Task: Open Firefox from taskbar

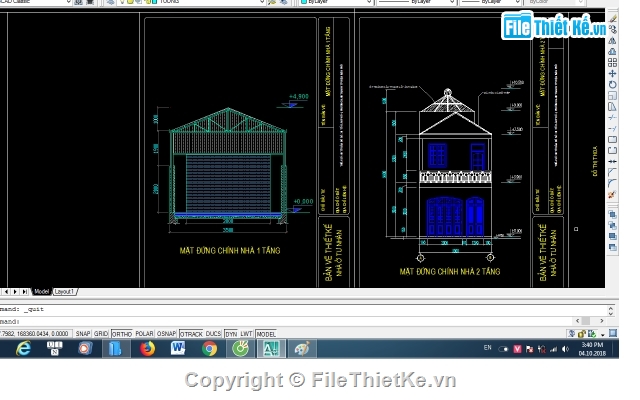Action: pyautogui.click(x=147, y=349)
